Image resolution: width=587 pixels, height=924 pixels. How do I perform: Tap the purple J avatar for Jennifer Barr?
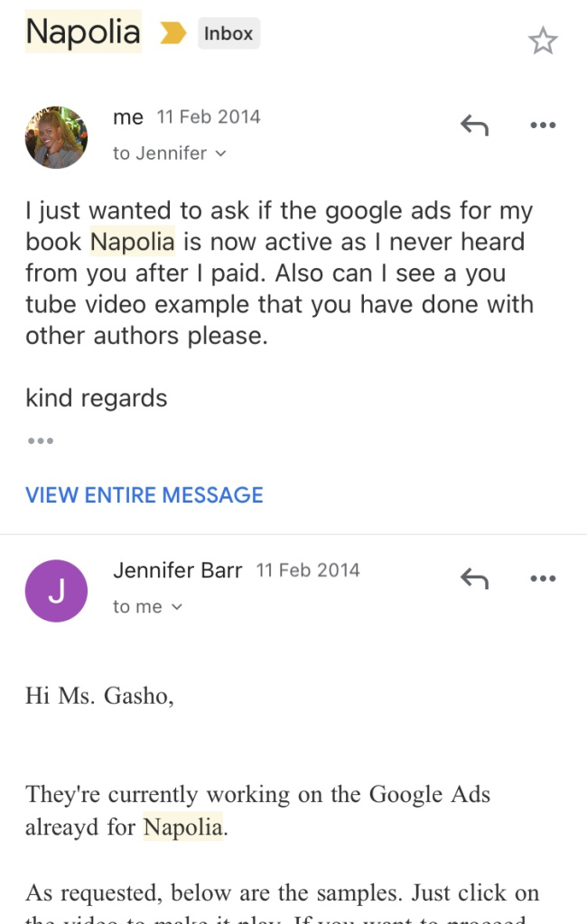[56, 591]
